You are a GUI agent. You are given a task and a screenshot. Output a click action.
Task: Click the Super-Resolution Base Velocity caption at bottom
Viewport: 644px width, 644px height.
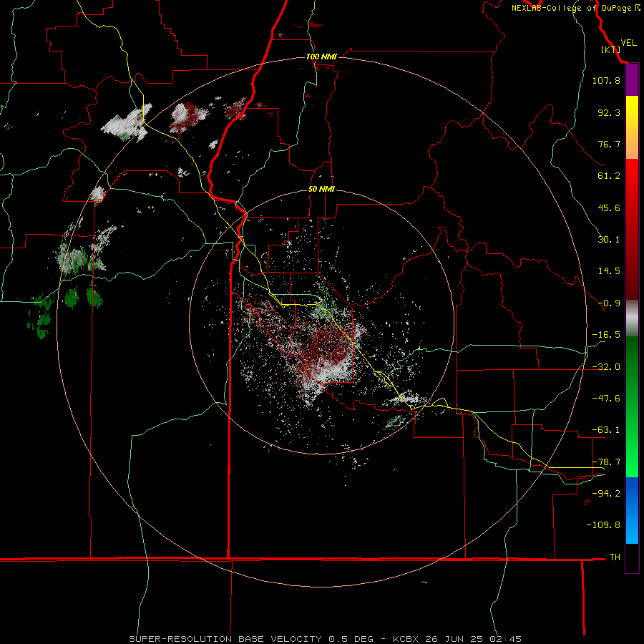pos(326,639)
